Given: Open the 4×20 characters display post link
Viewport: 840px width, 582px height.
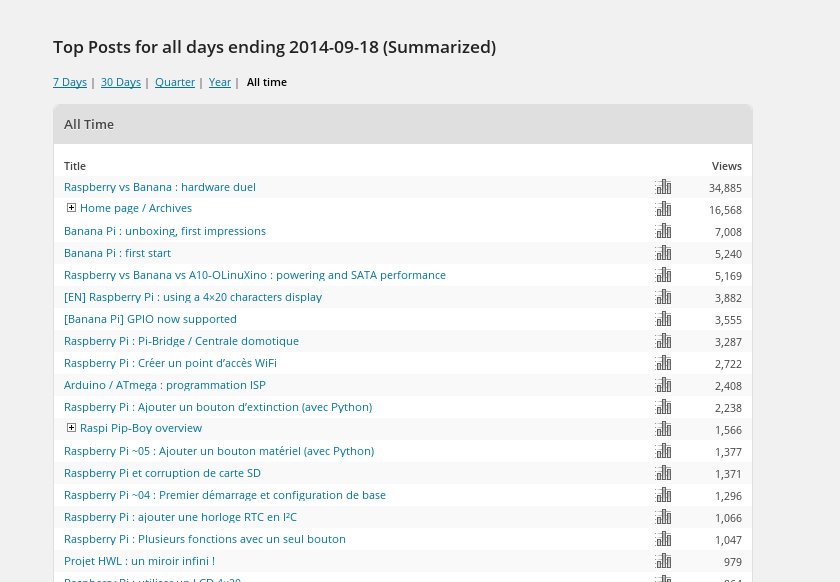Looking at the screenshot, I should point(193,297).
